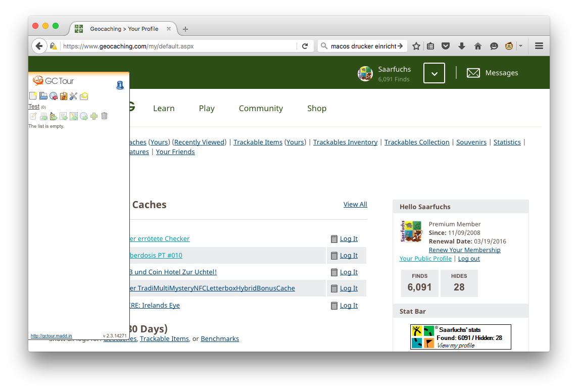
Task: Open the Trackables Inventory link
Action: 346,142
